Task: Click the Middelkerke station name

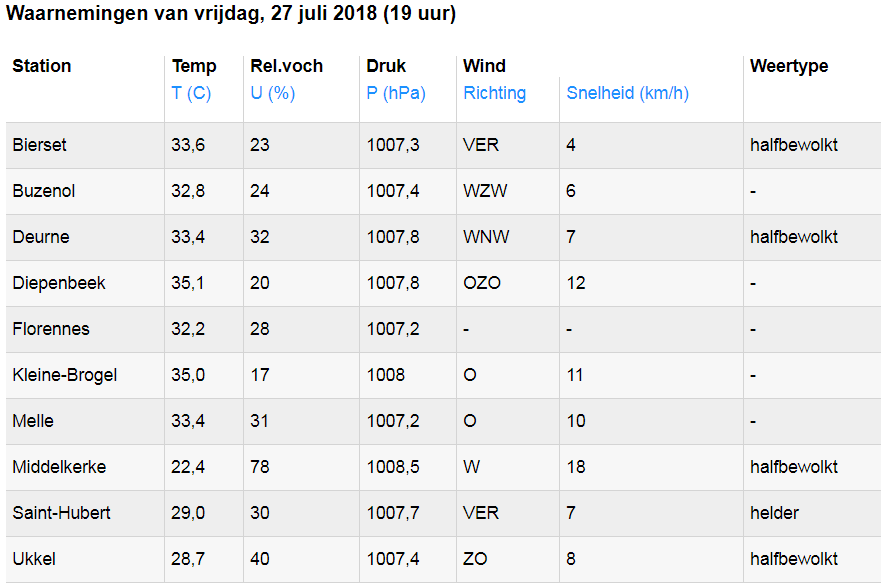Action: point(59,467)
